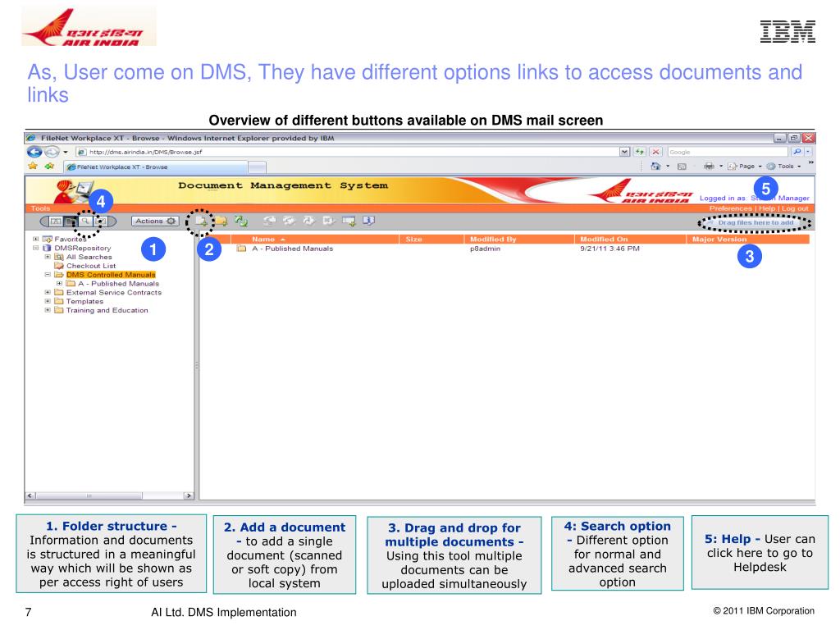Click the IE Stop (red X) button

pos(657,152)
